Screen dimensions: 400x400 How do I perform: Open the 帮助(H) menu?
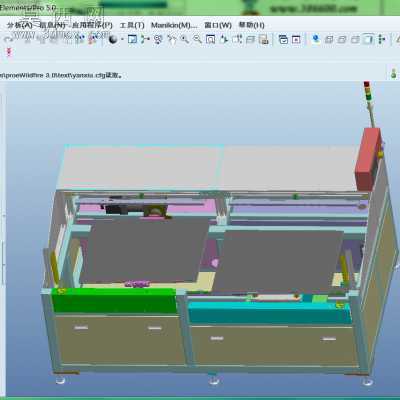coord(252,25)
